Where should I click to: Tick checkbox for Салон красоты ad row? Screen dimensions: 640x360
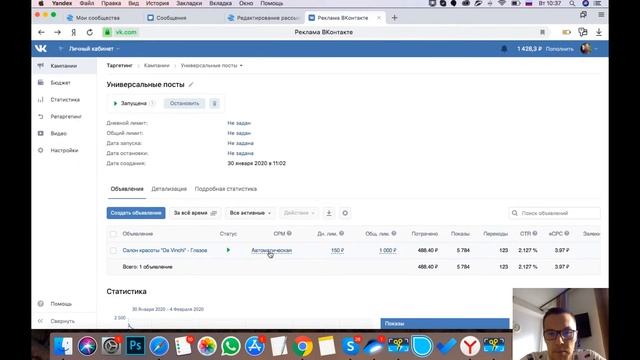point(113,251)
